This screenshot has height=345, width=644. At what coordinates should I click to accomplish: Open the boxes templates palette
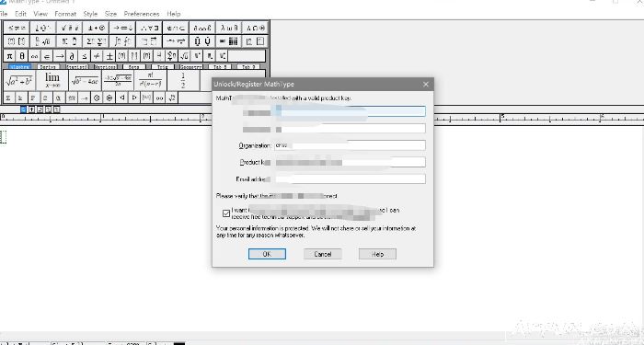click(x=256, y=41)
